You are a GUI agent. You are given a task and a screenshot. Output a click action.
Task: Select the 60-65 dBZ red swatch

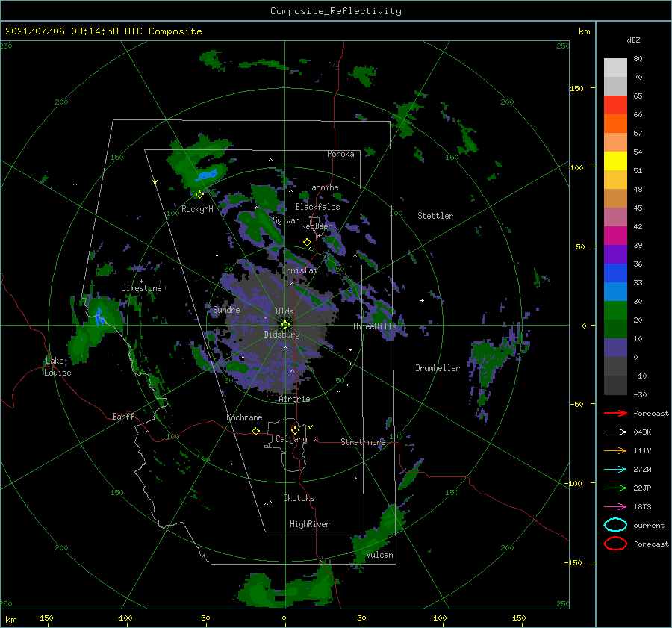(x=615, y=105)
